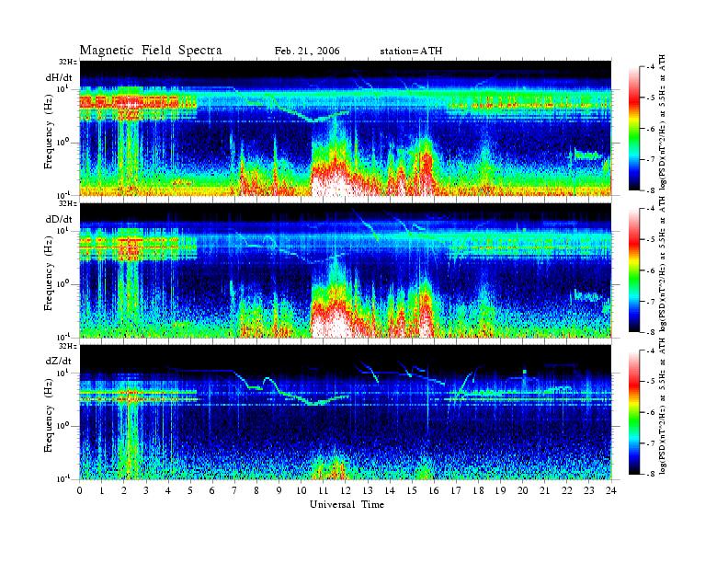Click the time tick label '10'
Viewport: 728px width, 563px height.
click(301, 491)
